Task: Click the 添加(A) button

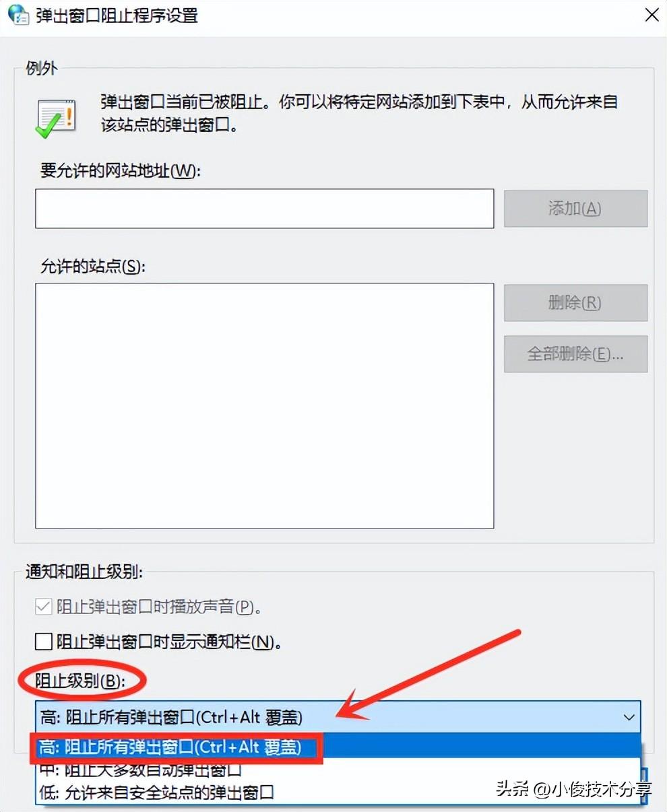Action: [x=575, y=208]
